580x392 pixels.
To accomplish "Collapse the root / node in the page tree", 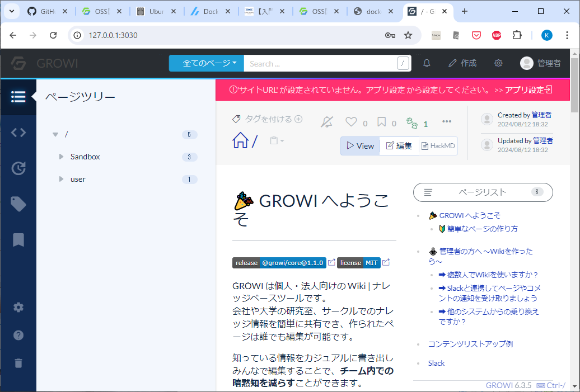I will click(55, 134).
